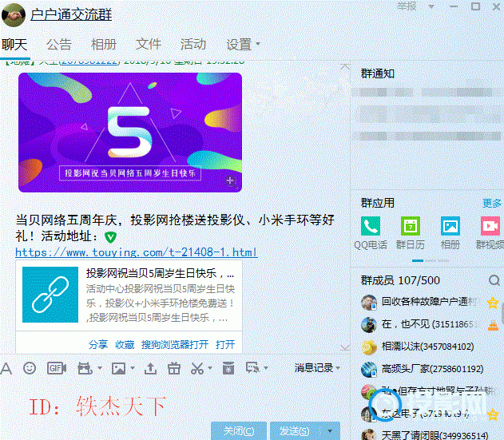This screenshot has height=440, width=504.
Task: Select member 在，也不见
Action: 430,325
